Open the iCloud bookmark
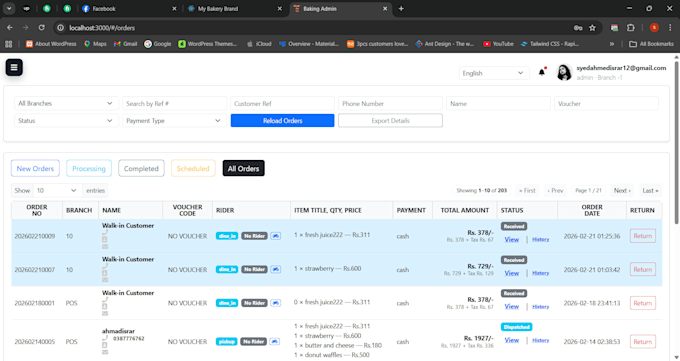The width and height of the screenshot is (680, 361). (259, 44)
